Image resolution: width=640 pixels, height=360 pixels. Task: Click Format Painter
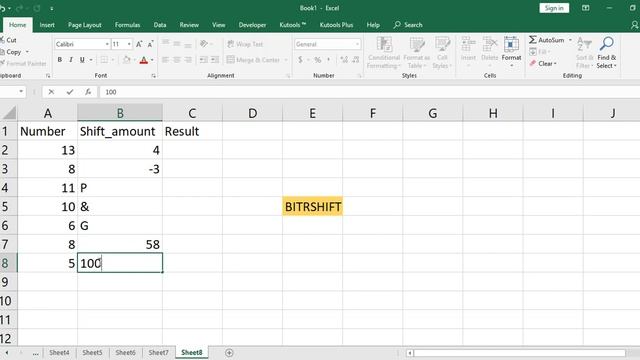coord(23,63)
